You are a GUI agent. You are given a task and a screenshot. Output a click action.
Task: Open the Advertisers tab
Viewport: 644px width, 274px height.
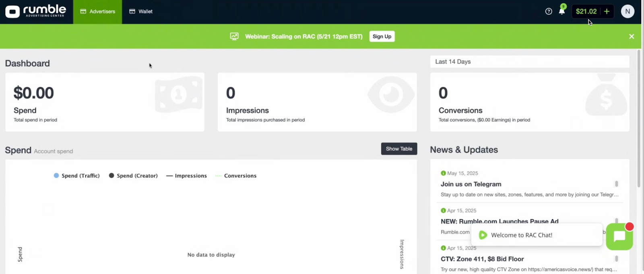click(x=98, y=12)
